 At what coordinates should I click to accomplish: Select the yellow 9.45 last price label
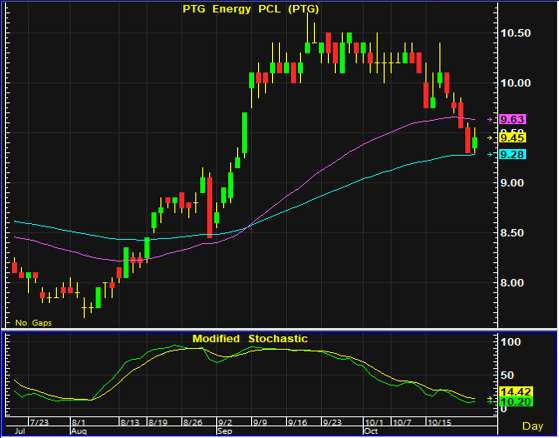[512, 138]
